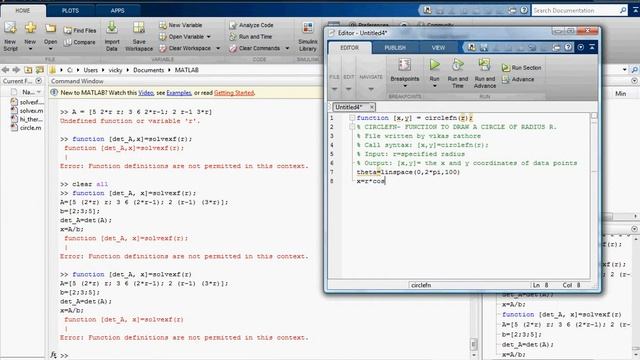The image size is (640, 360).
Task: Click the Open folder icon
Action: point(51,28)
